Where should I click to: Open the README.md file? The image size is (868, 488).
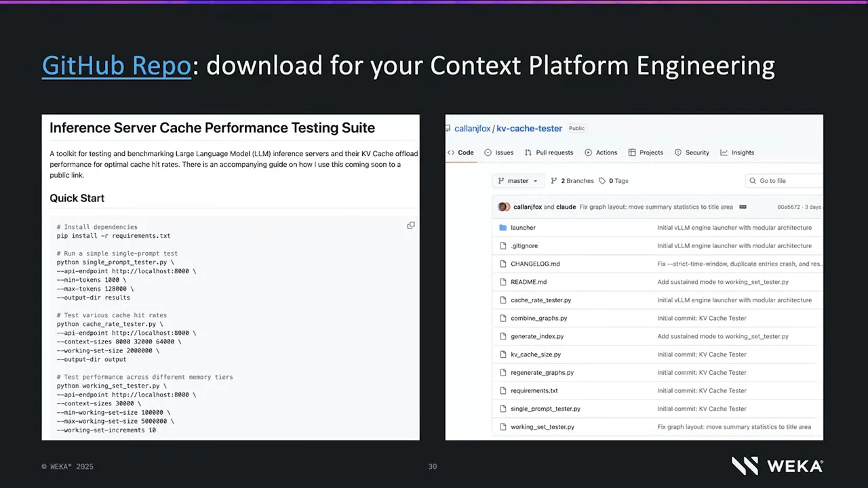tap(529, 282)
